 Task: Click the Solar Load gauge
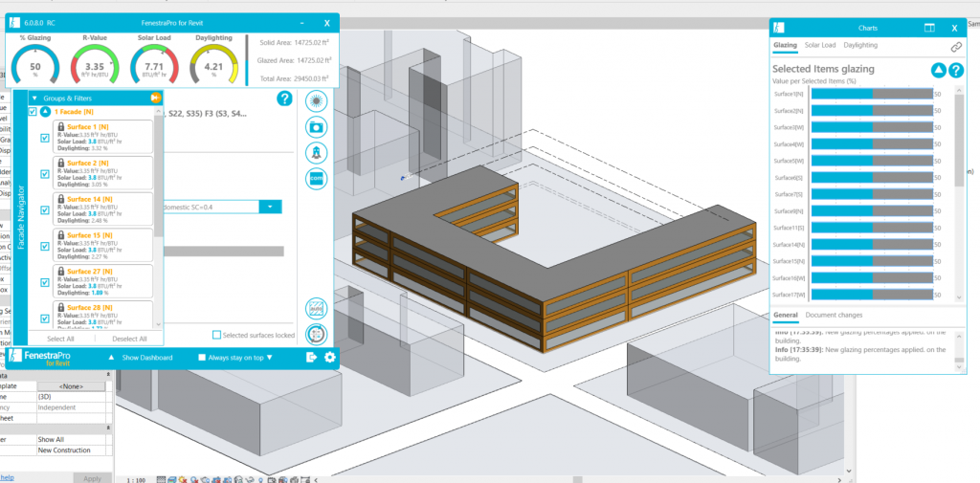tap(154, 64)
